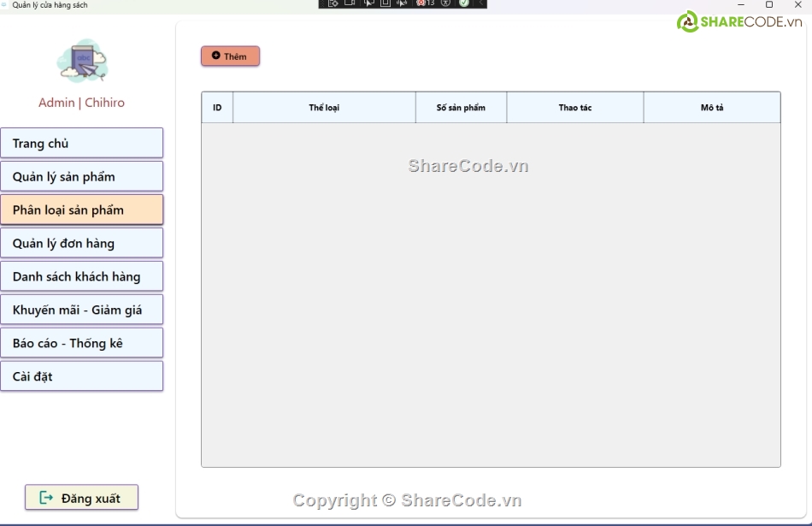Open Khuyến mãi - Giảm giá menu
Screen dimensions: 812x526
pos(81,310)
